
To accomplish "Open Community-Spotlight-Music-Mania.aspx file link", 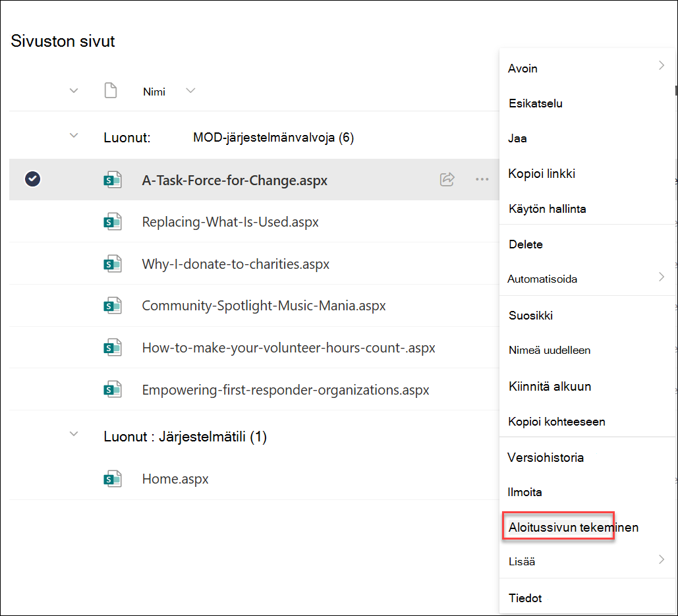I will tap(264, 306).
